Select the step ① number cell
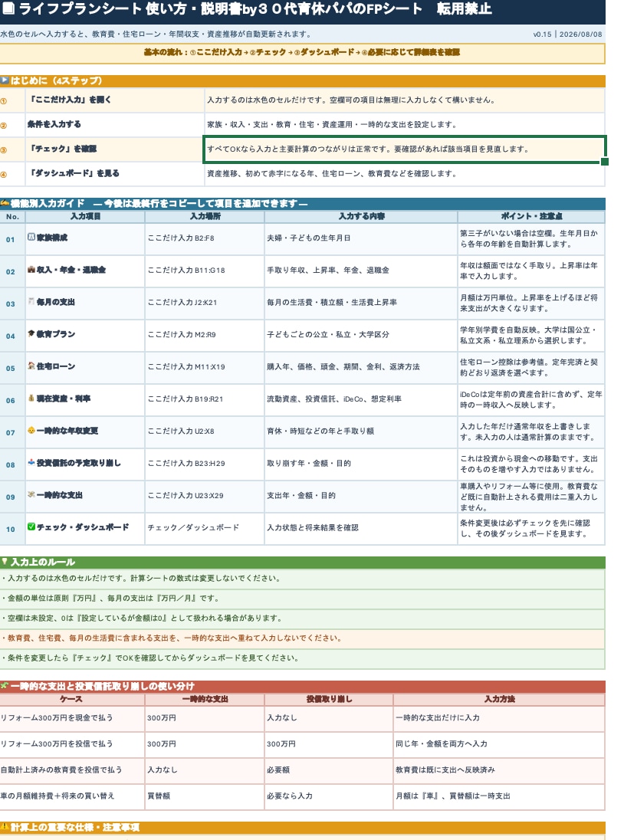 coord(12,100)
